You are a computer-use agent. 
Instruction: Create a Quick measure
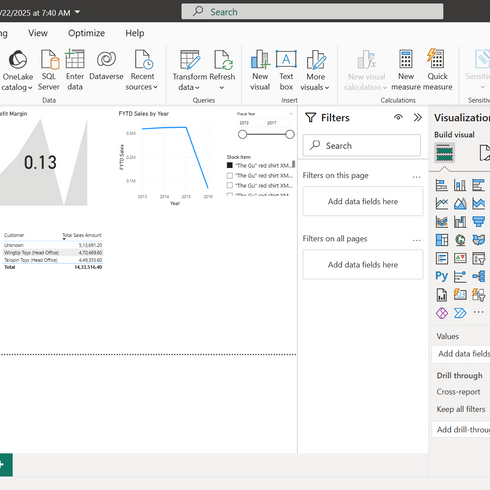pos(437,70)
